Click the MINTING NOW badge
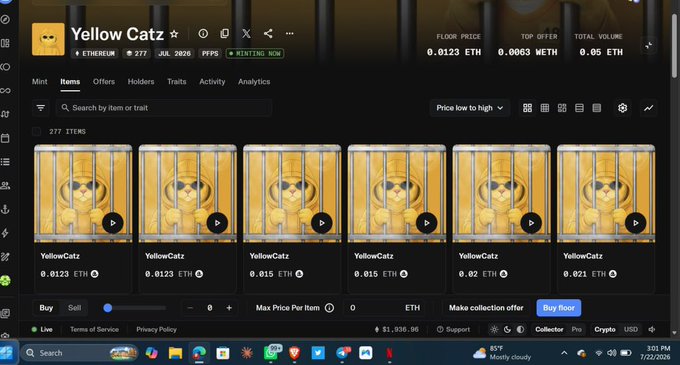 [255, 53]
